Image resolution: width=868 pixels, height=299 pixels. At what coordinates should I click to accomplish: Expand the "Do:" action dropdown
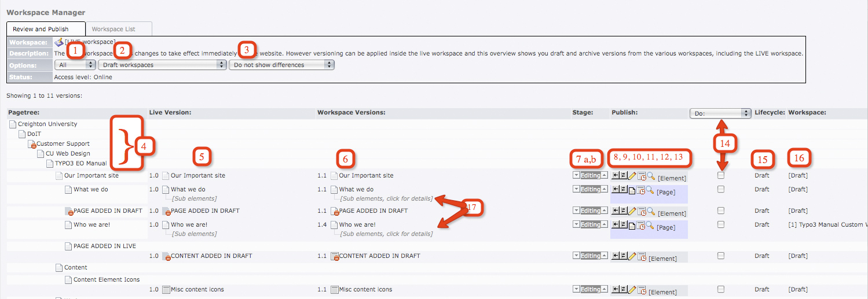tap(720, 113)
